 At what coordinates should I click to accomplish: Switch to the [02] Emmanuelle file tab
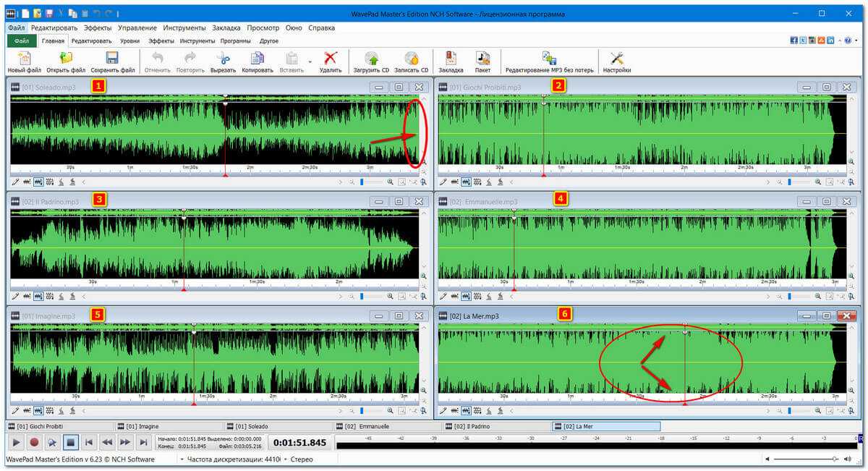click(387, 427)
